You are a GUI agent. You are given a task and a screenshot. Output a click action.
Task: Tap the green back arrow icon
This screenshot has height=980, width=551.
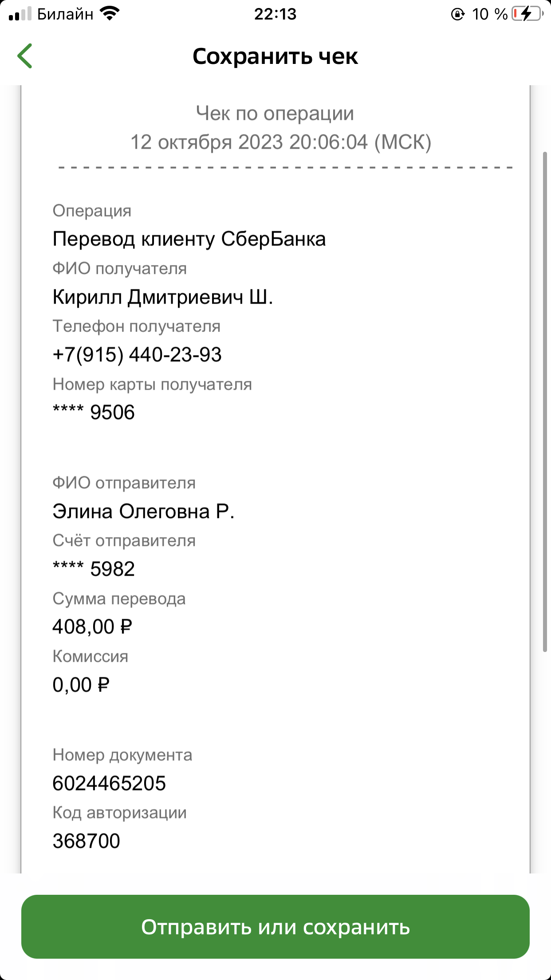pos(25,56)
